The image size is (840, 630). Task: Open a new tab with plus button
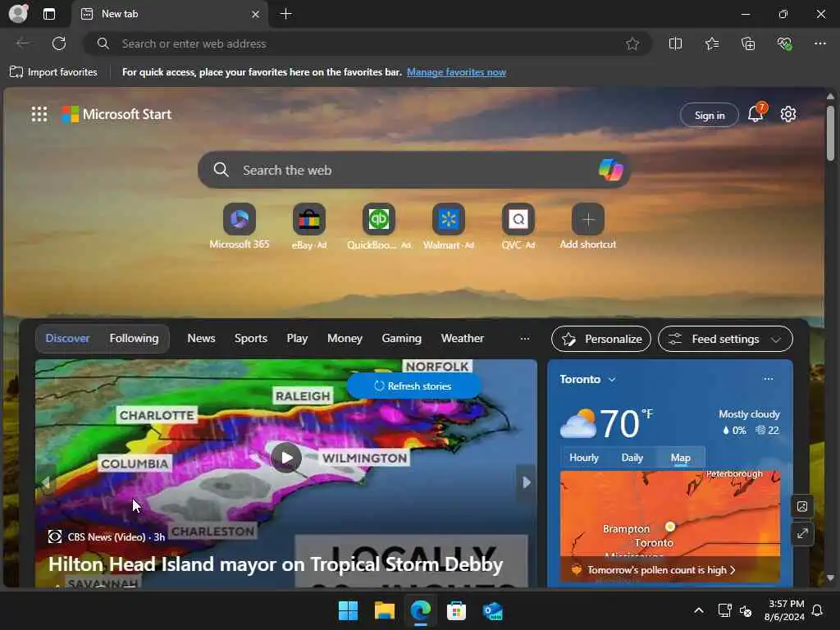pos(286,14)
